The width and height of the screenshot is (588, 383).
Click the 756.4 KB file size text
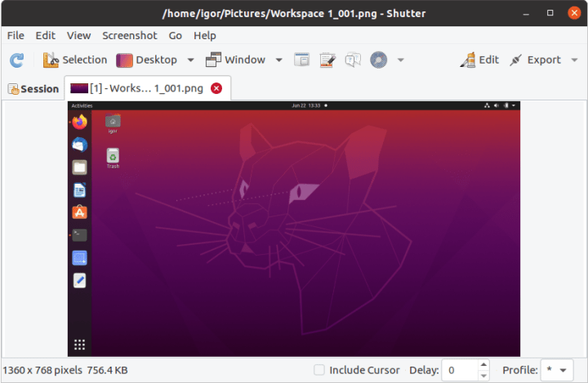pos(107,370)
